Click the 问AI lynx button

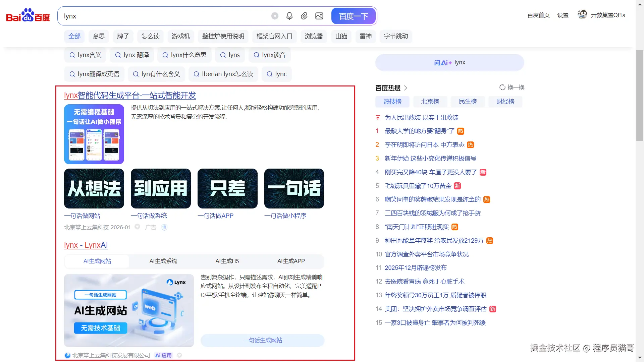[x=449, y=63]
